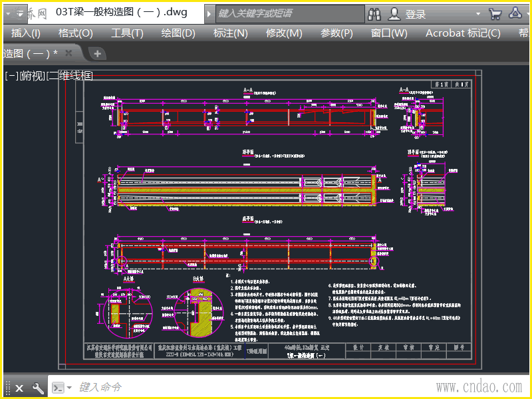Image resolution: width=532 pixels, height=399 pixels.
Task: Open command line customize wrench
Action: (38, 388)
